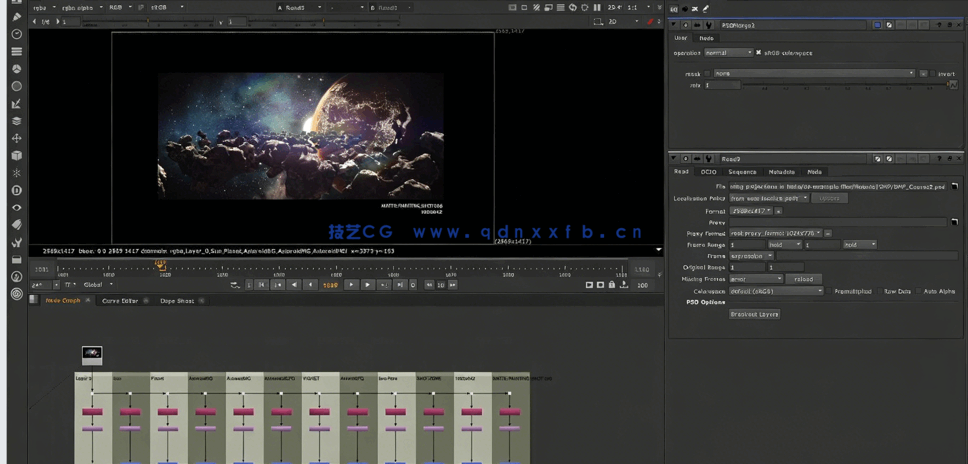This screenshot has width=968, height=464.
Task: Open the Merge nodes layers icon
Action: click(x=16, y=121)
